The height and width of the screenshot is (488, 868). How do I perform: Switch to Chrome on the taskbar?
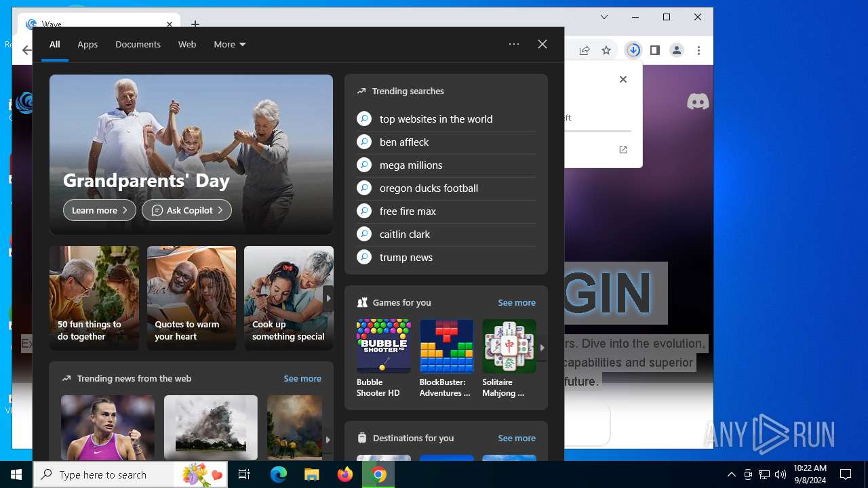379,474
